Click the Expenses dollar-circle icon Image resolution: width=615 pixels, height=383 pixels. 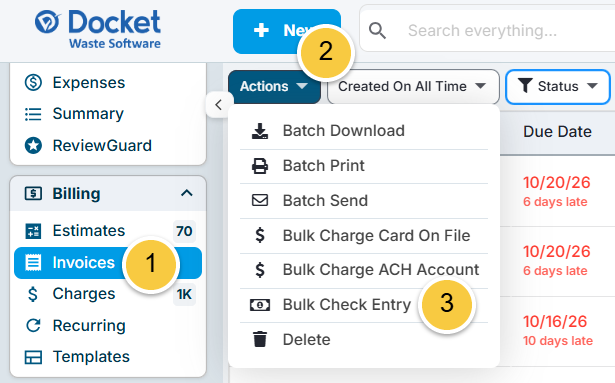click(33, 83)
